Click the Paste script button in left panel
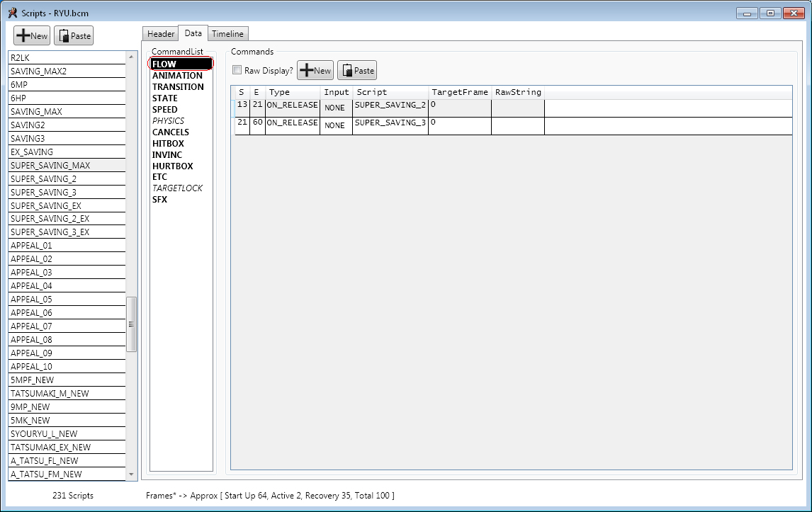 tap(74, 36)
